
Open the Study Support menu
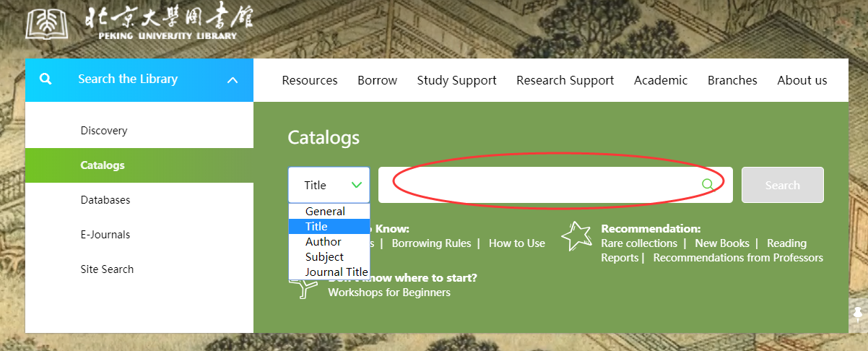coord(457,80)
